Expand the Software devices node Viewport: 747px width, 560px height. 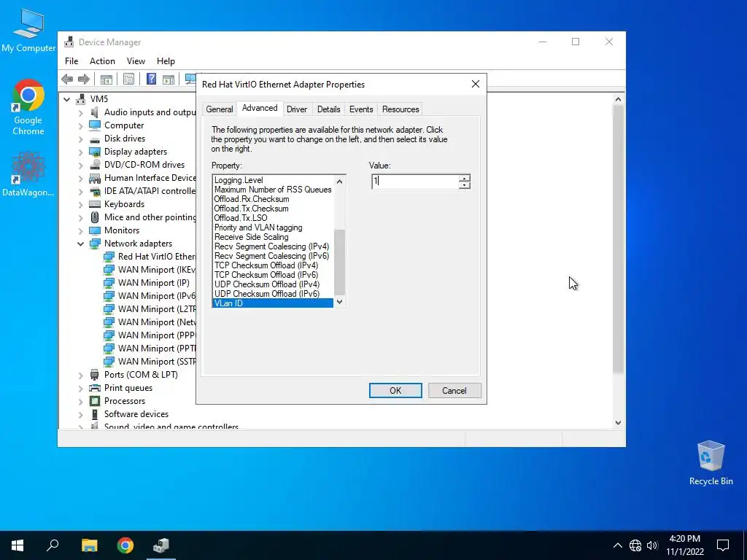pyautogui.click(x=80, y=414)
